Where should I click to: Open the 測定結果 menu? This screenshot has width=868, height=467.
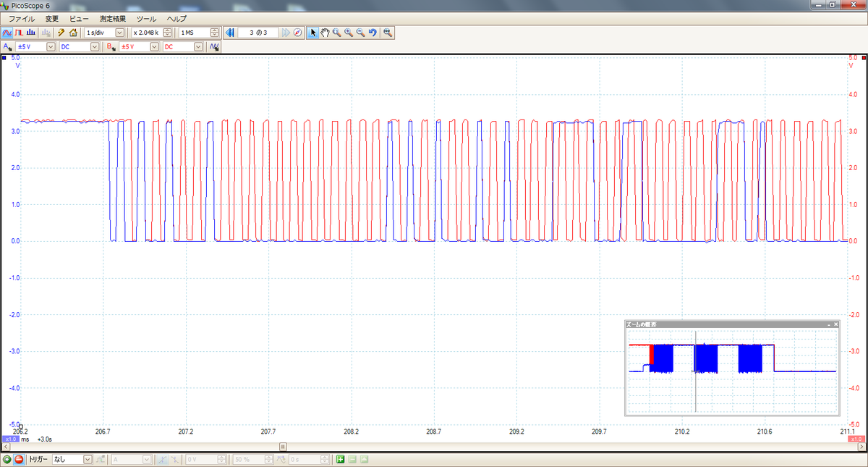(112, 18)
